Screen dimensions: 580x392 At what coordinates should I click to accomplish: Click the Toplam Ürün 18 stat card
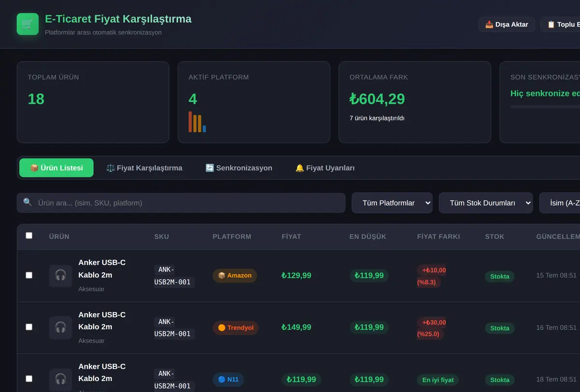click(x=93, y=102)
